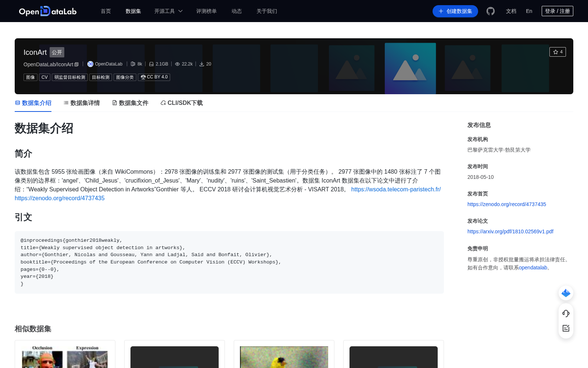This screenshot has width=588, height=368.
Task: Click the 相似数据集 heading
Action: 33,329
